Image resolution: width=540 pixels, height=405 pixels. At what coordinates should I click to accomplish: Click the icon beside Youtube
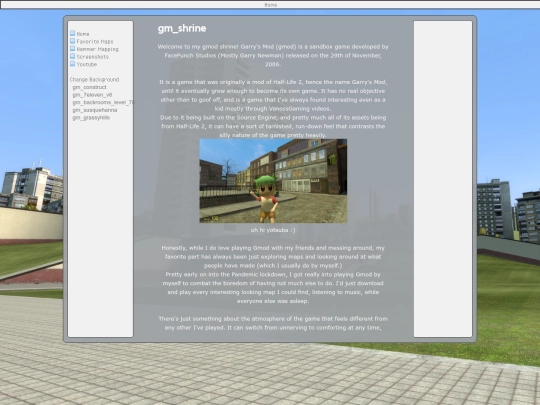72,63
